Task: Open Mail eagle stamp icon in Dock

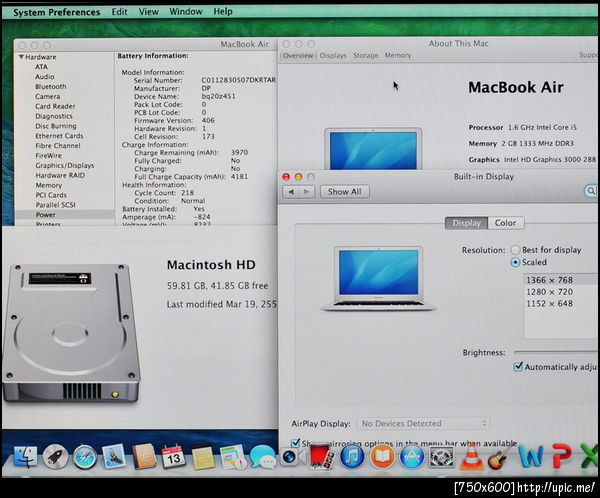Action: 114,456
